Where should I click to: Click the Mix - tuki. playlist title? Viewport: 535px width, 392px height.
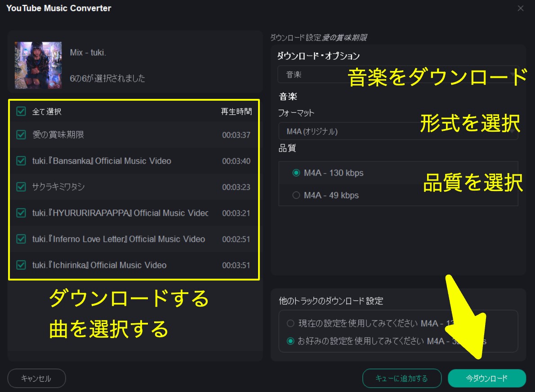pyautogui.click(x=88, y=53)
